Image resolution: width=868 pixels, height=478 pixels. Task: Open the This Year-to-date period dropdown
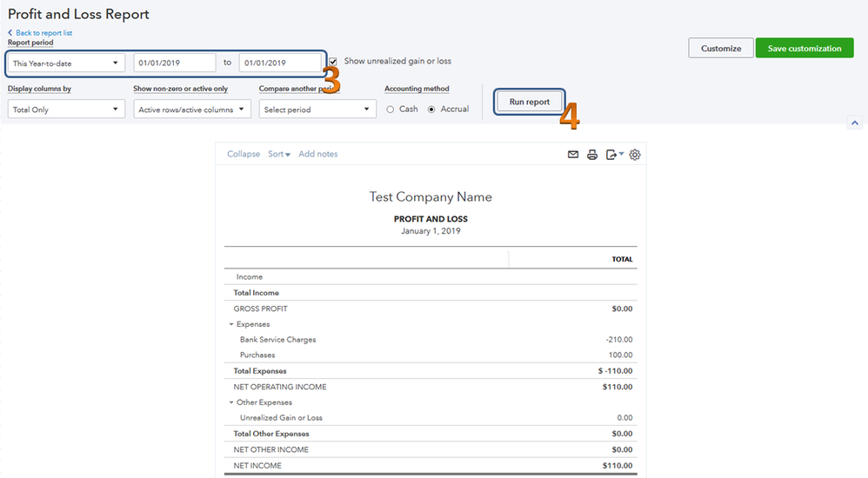tap(66, 63)
